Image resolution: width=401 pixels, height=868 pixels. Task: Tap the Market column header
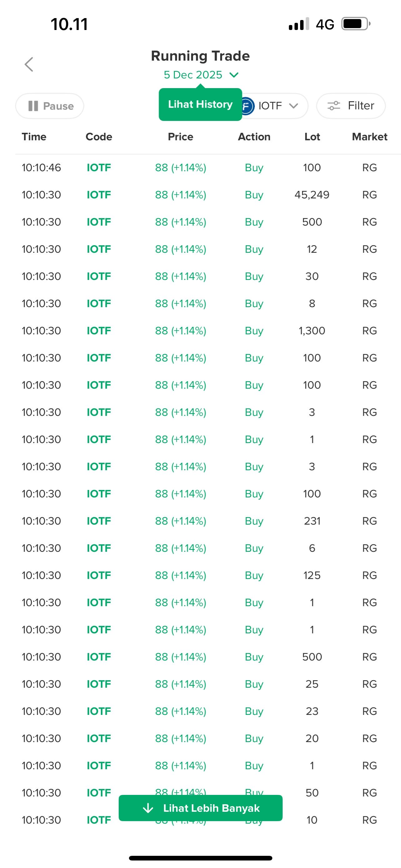pyautogui.click(x=369, y=137)
